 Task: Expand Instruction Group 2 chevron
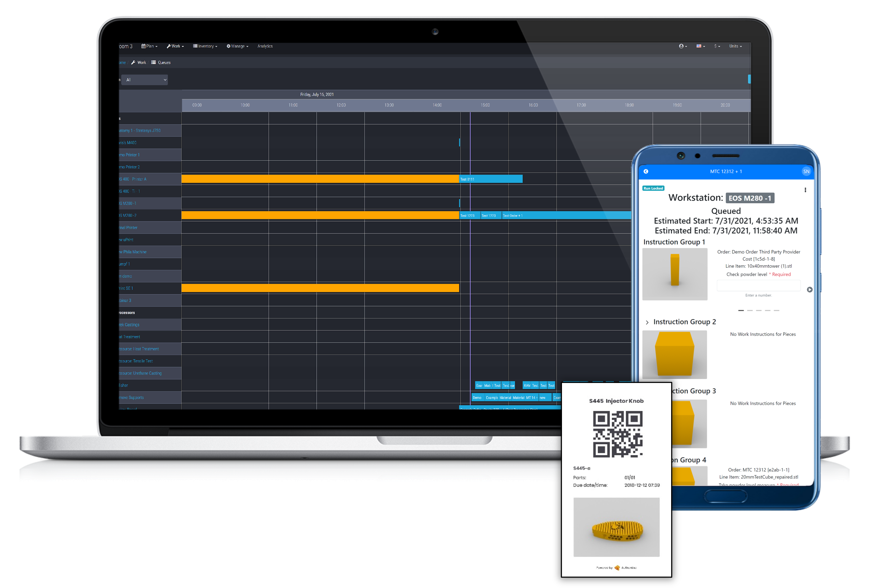click(x=647, y=322)
